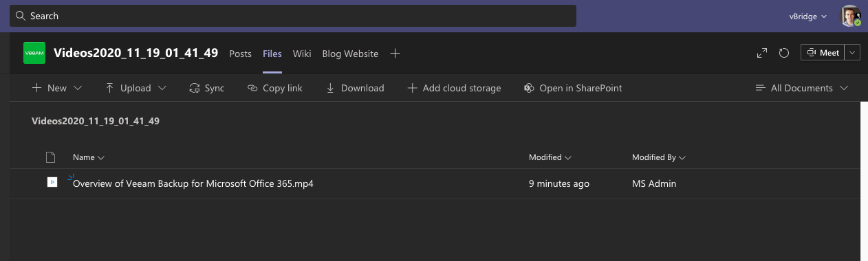Screen dimensions: 868x261
Task: Open the Upload menu
Action: pyautogui.click(x=135, y=88)
